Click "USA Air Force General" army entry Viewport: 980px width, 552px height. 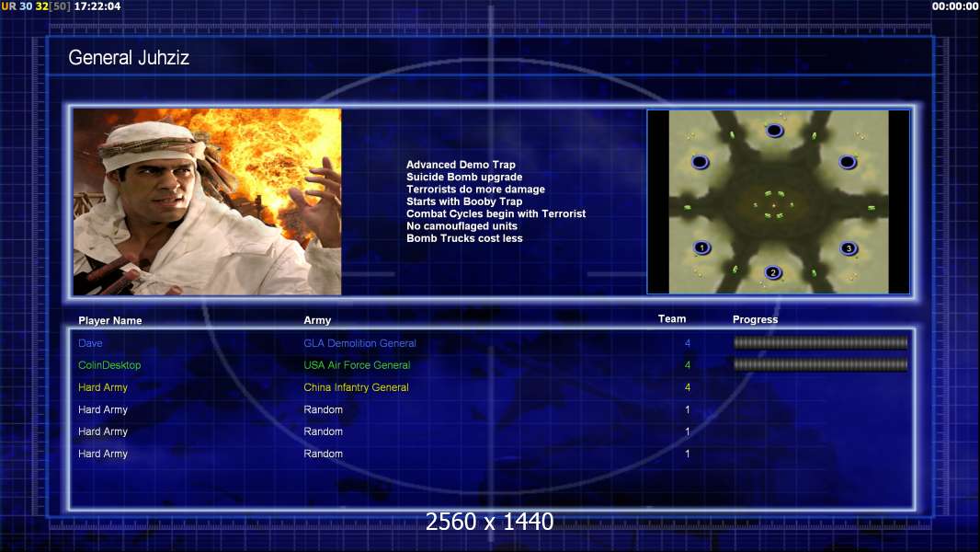(x=357, y=365)
